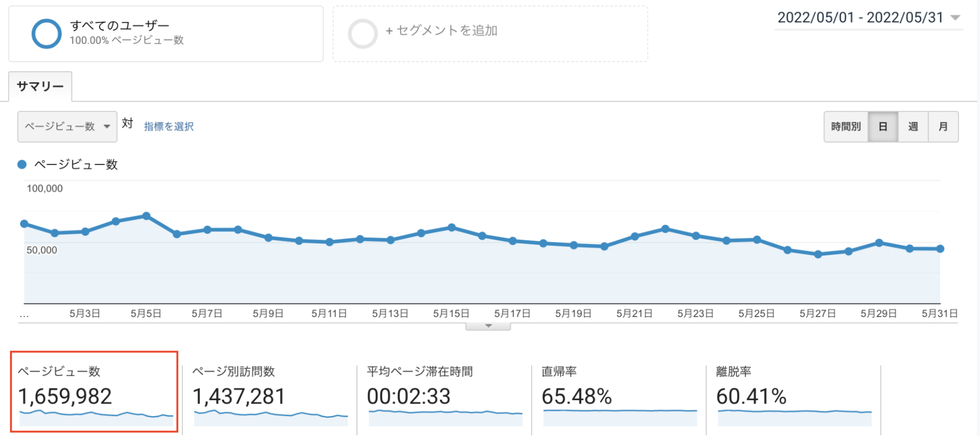Click the sparkline under 00:02:33
This screenshot has height=436, width=980.
tap(446, 418)
